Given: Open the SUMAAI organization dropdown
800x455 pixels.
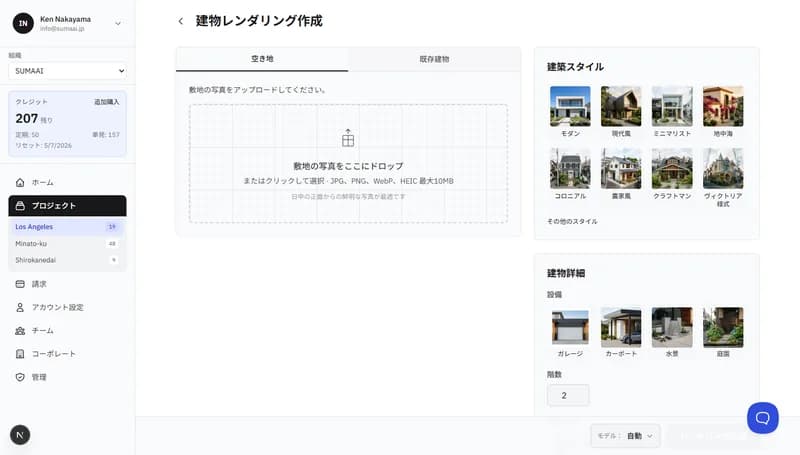Looking at the screenshot, I should (x=67, y=71).
